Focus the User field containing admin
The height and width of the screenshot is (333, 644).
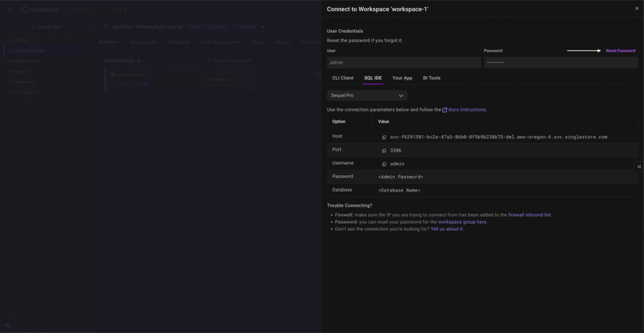pos(404,62)
